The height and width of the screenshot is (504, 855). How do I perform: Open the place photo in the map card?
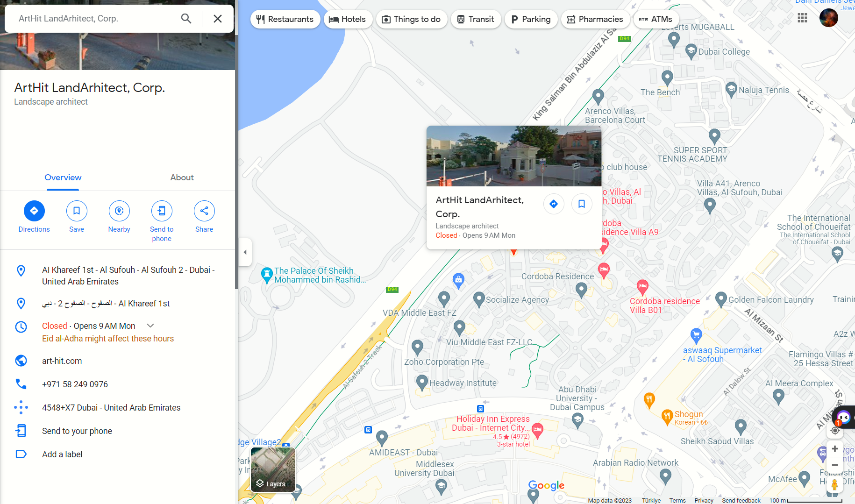[514, 156]
